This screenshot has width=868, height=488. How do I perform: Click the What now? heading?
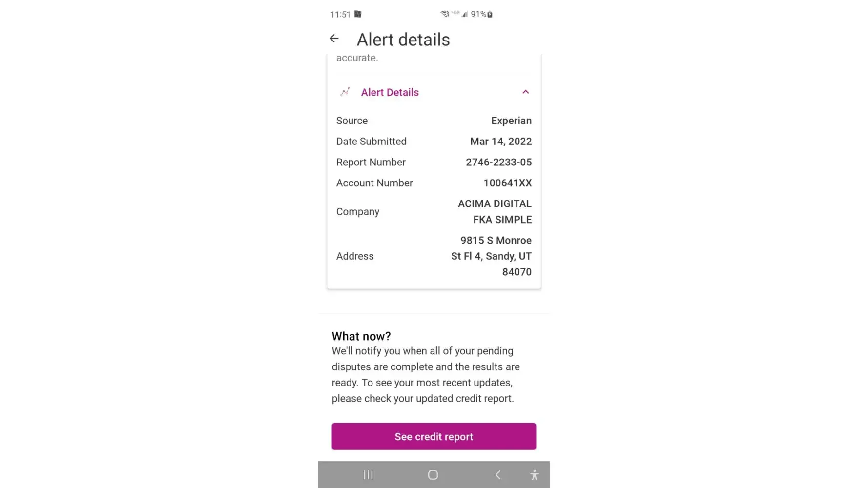[x=361, y=336]
